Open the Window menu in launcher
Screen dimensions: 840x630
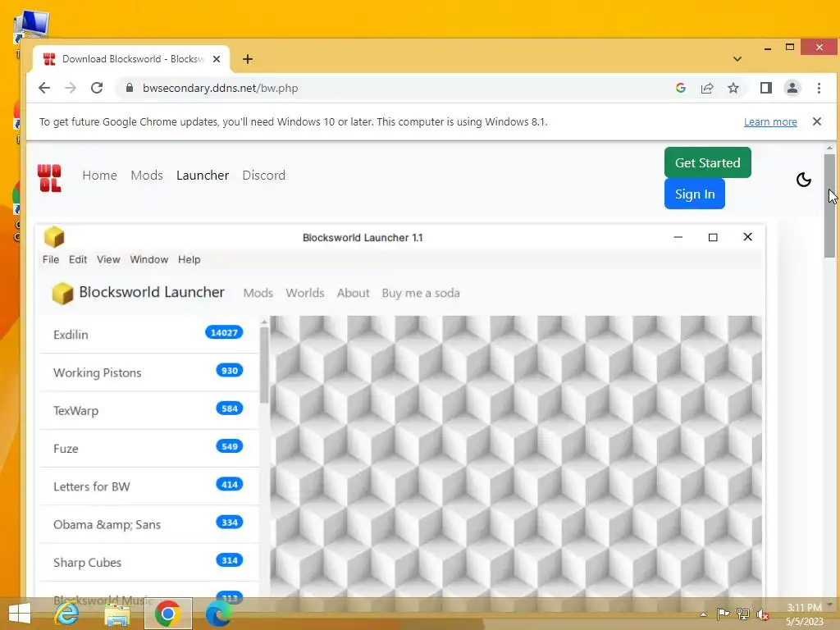(149, 259)
